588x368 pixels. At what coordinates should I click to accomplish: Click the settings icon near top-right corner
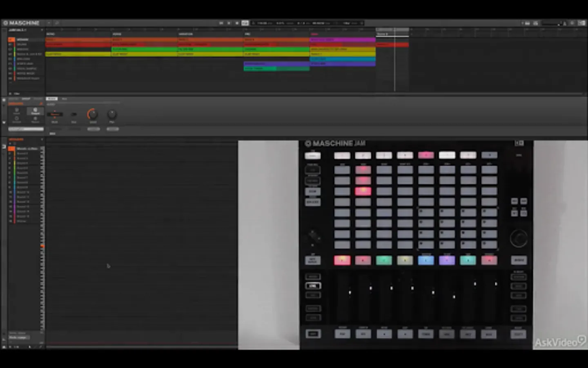(x=572, y=23)
